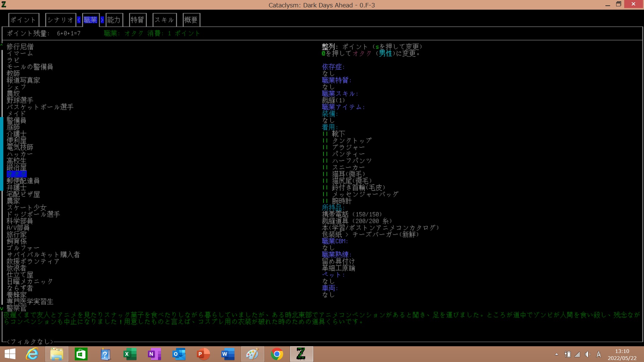Launch Excel from the taskbar
The height and width of the screenshot is (362, 644).
pyautogui.click(x=130, y=354)
